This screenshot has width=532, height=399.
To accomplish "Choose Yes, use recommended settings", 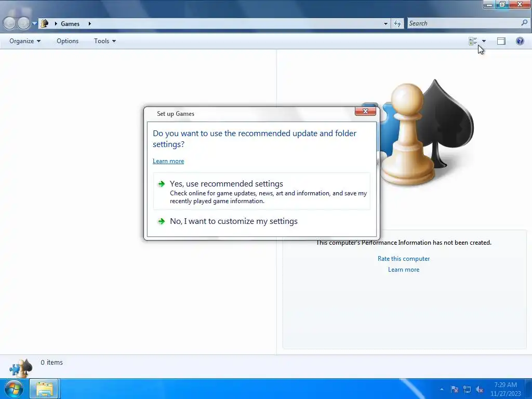I will click(x=262, y=191).
